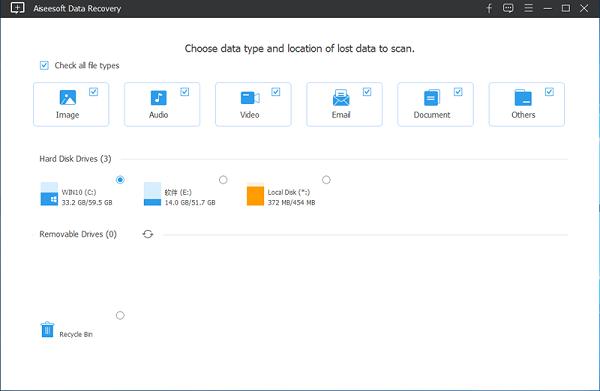The width and height of the screenshot is (600, 391).
Task: Click the Document file type icon
Action: coord(432,98)
